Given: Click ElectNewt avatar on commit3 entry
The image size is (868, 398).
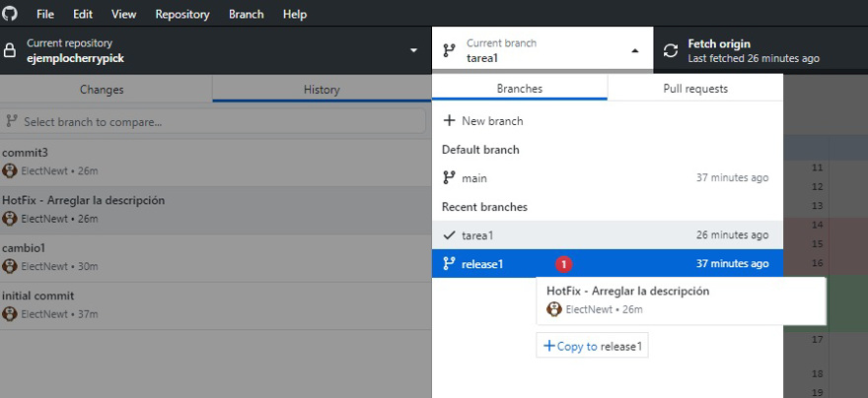Looking at the screenshot, I should 10,170.
